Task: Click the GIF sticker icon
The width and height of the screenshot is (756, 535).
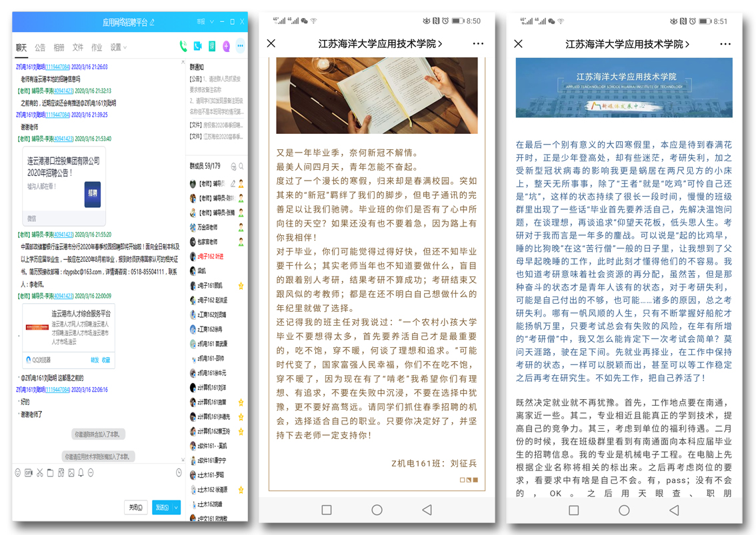Action: 29,473
